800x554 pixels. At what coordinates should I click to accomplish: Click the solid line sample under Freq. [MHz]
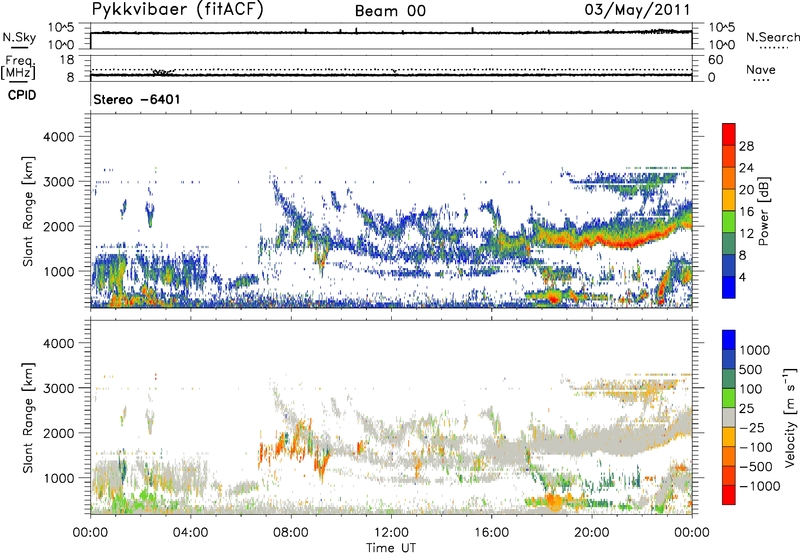tap(19, 82)
